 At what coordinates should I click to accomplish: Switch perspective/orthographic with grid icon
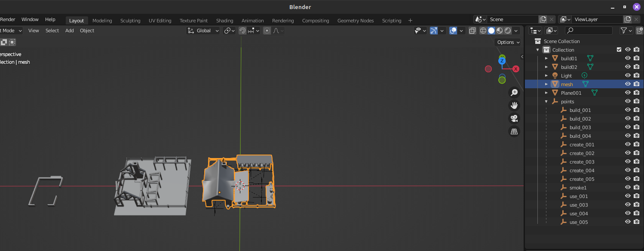[x=514, y=131]
